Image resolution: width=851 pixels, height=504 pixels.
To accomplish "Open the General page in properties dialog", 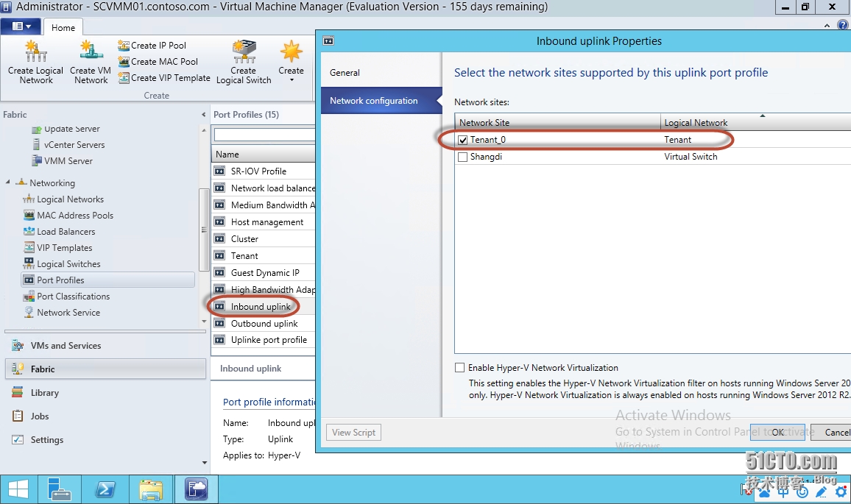I will tap(381, 73).
